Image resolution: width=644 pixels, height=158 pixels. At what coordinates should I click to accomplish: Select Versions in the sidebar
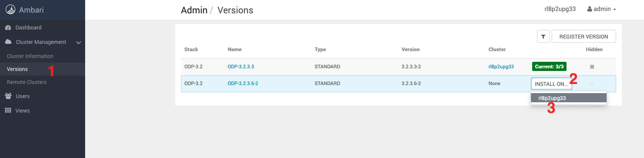17,69
